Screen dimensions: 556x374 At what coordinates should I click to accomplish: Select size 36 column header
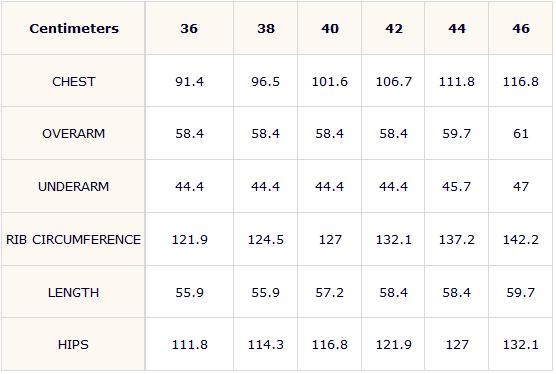point(189,28)
